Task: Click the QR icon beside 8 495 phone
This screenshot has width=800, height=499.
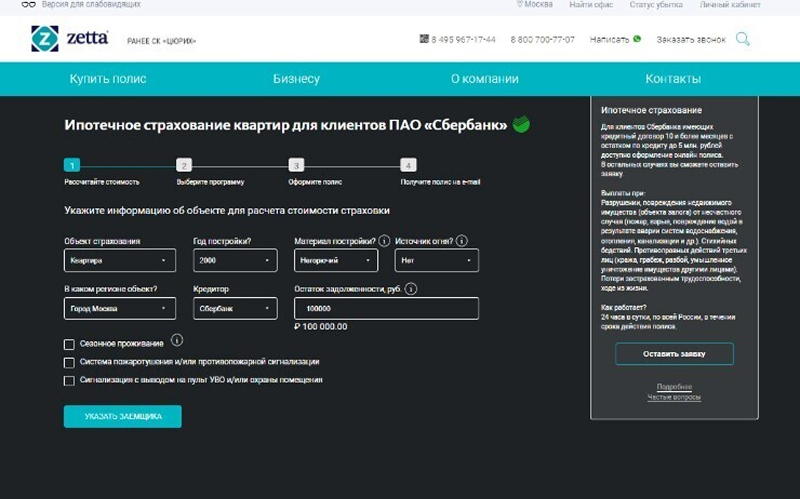Action: (424, 39)
